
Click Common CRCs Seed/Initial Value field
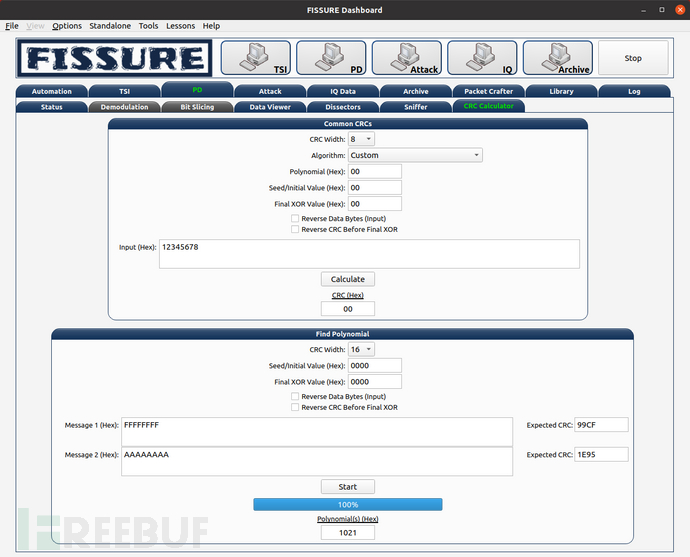[x=375, y=188]
